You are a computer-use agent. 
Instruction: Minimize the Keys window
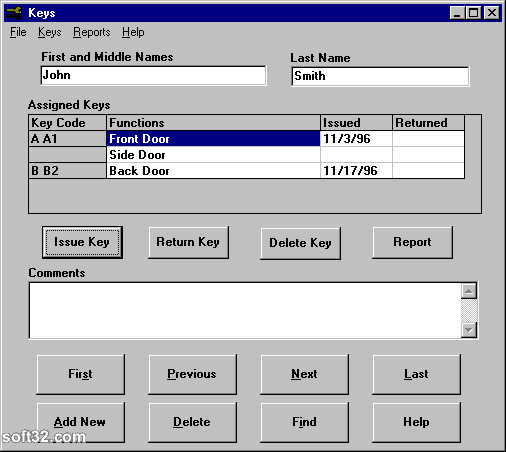pyautogui.click(x=457, y=13)
